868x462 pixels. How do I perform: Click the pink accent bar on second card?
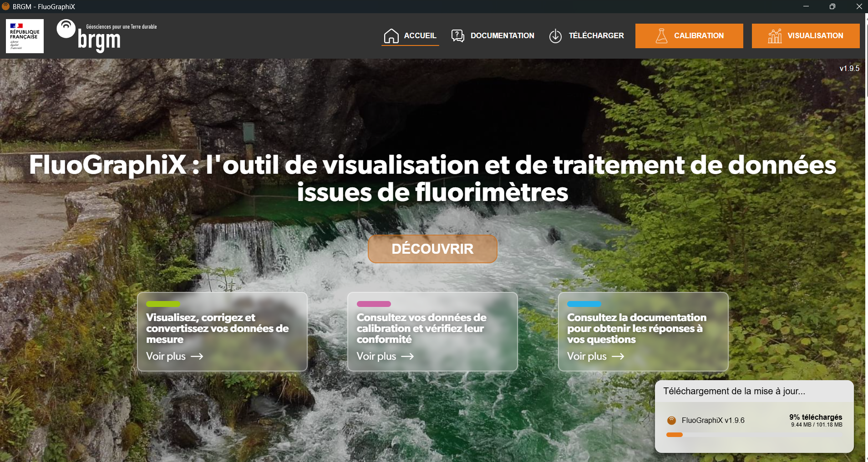374,304
